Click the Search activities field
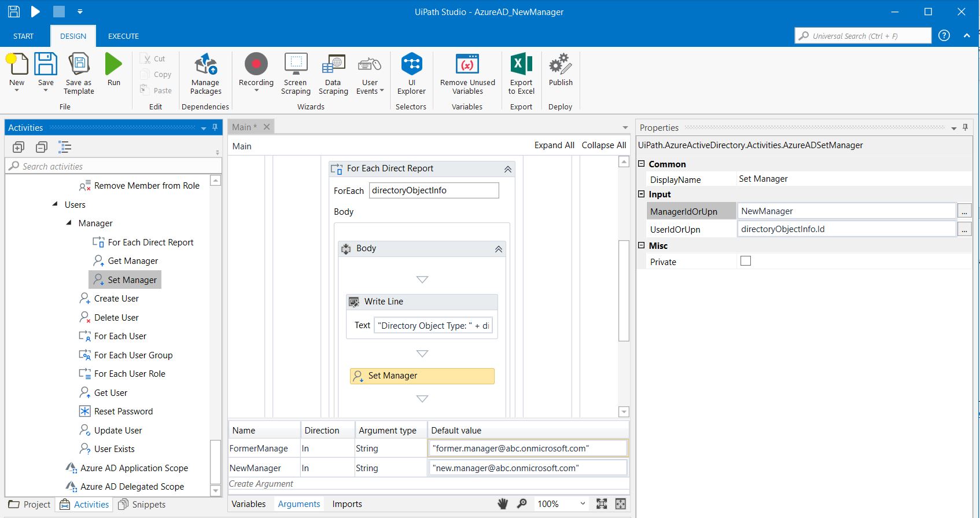980x518 pixels. point(113,166)
